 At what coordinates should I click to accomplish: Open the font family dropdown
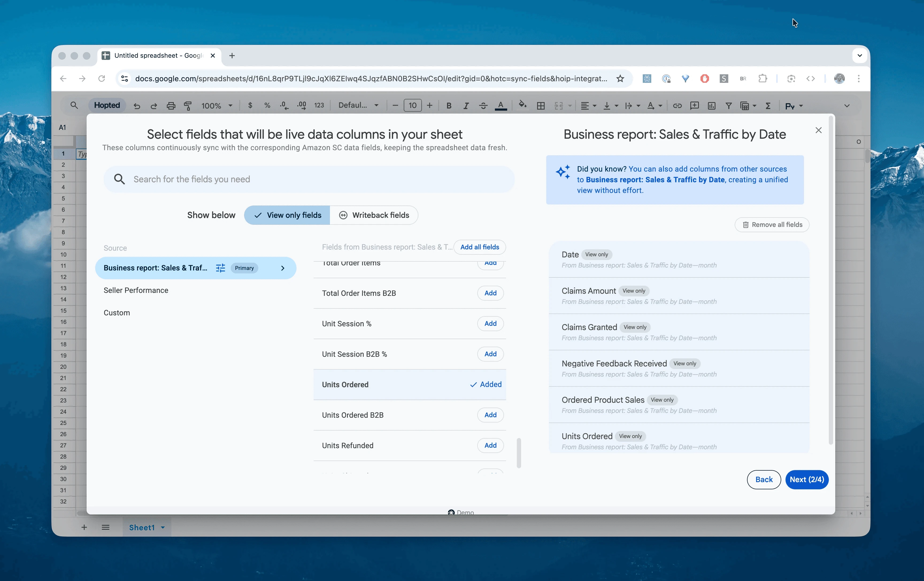(x=358, y=106)
